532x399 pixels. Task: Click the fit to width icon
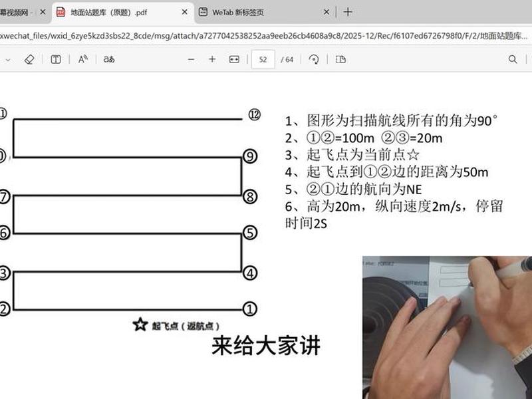pyautogui.click(x=234, y=59)
